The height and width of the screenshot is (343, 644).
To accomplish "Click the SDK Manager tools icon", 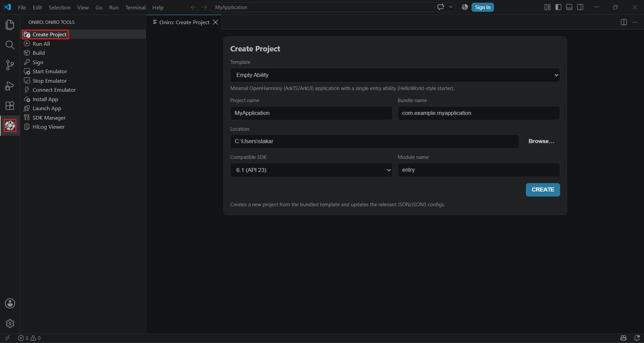I will 27,118.
